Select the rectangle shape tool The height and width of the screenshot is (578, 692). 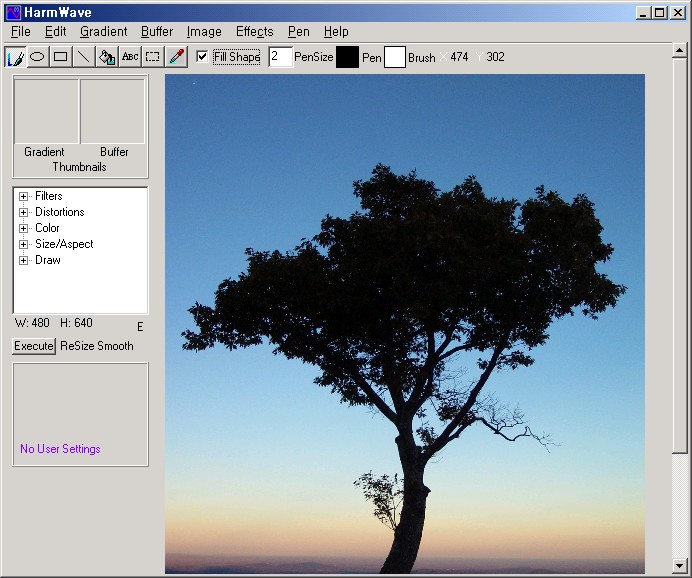[x=61, y=57]
